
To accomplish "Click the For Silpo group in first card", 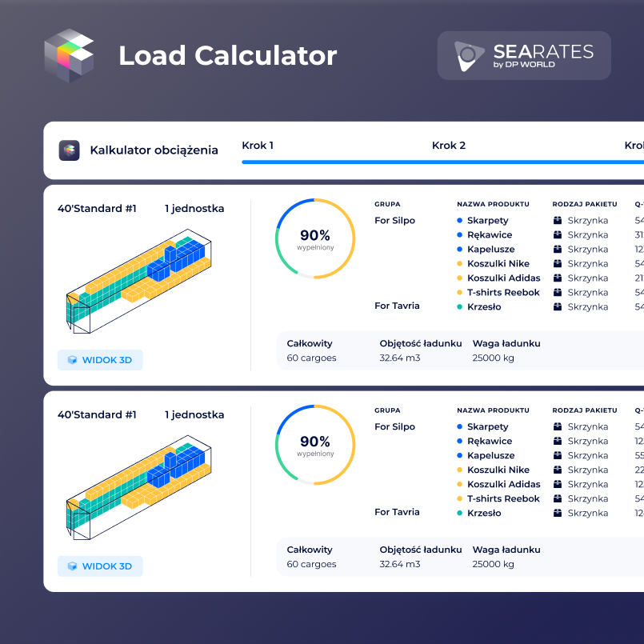I will pos(394,221).
